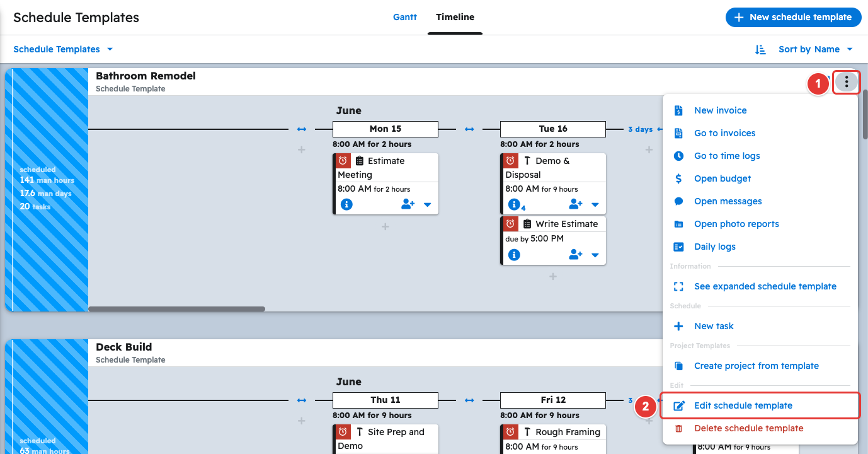This screenshot has width=868, height=454.
Task: Open the Sort by Name dropdown
Action: tap(816, 49)
